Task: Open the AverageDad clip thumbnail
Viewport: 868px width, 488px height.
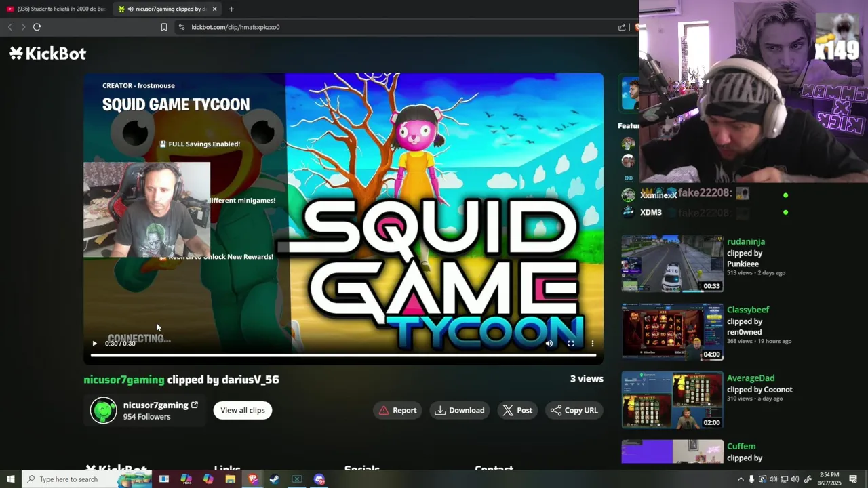Action: [673, 400]
